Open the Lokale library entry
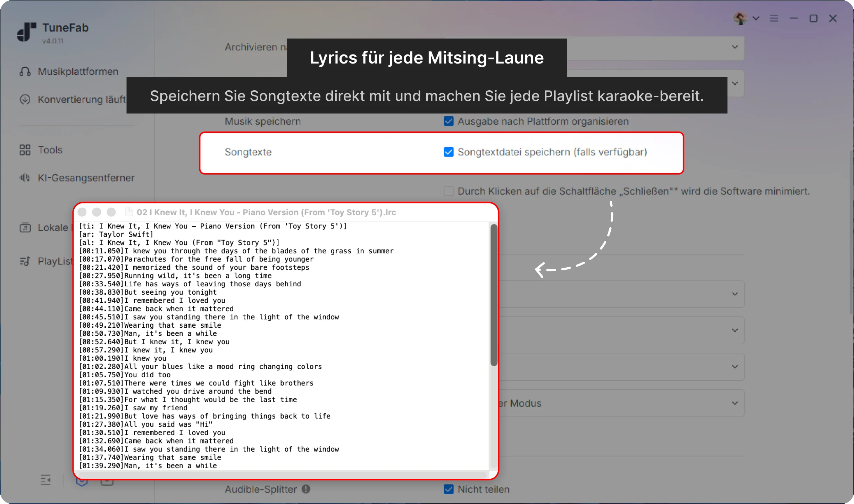 coord(46,228)
